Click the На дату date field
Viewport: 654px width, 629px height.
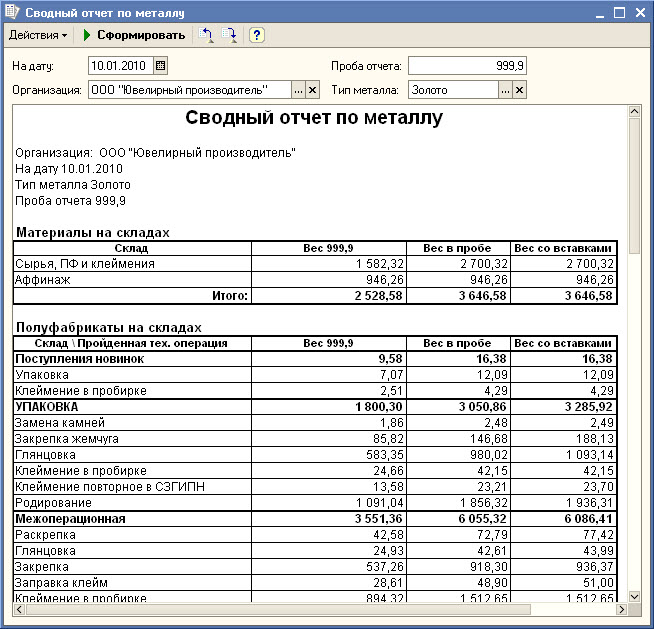pos(120,66)
